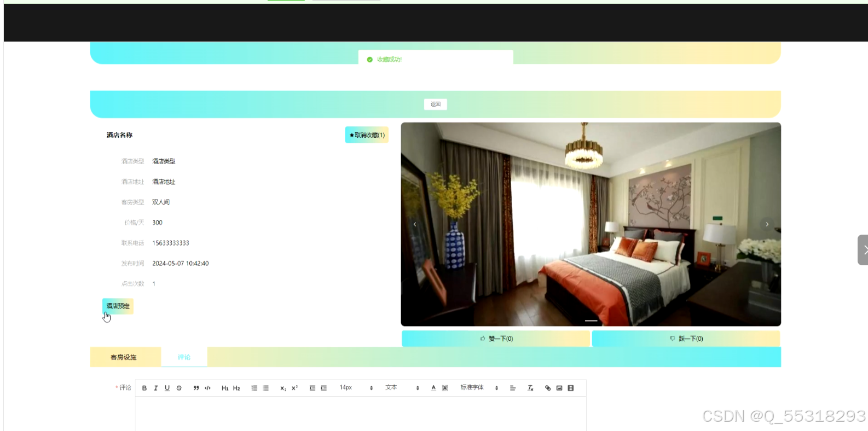Viewport: 868px width, 431px height.
Task: Show the next room photo
Action: pyautogui.click(x=767, y=224)
